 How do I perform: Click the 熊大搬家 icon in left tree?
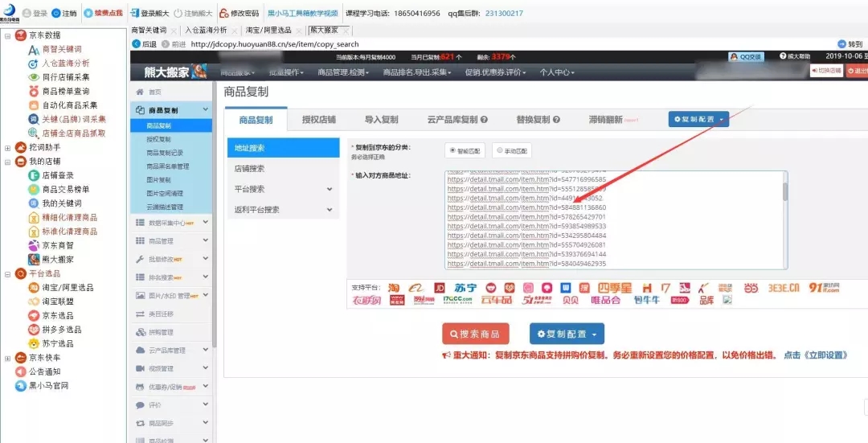click(x=34, y=260)
